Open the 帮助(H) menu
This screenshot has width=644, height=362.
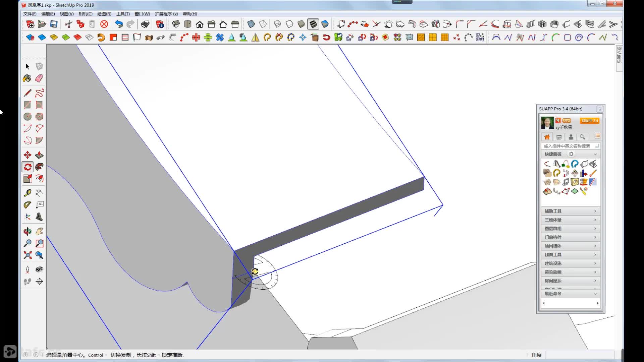(190, 14)
